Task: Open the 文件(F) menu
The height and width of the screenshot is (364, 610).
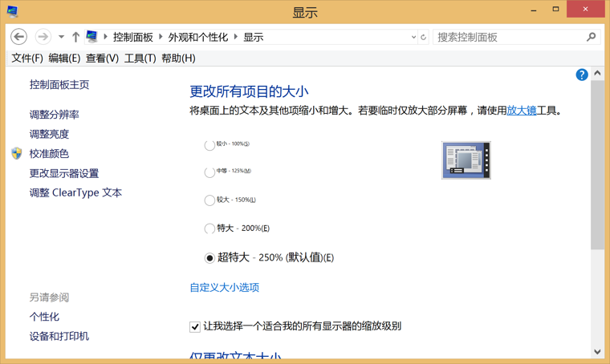Action: point(26,58)
